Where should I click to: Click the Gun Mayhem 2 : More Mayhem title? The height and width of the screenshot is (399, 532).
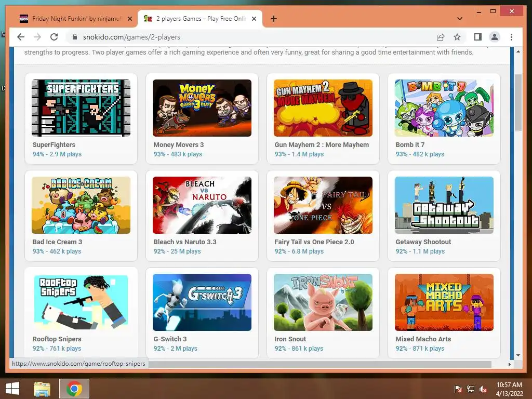pyautogui.click(x=322, y=144)
